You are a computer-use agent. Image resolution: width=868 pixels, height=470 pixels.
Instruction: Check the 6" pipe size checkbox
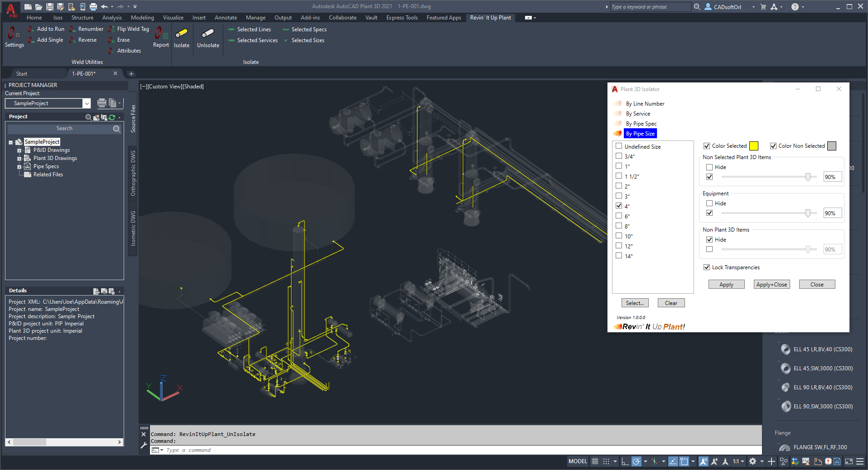pos(619,216)
